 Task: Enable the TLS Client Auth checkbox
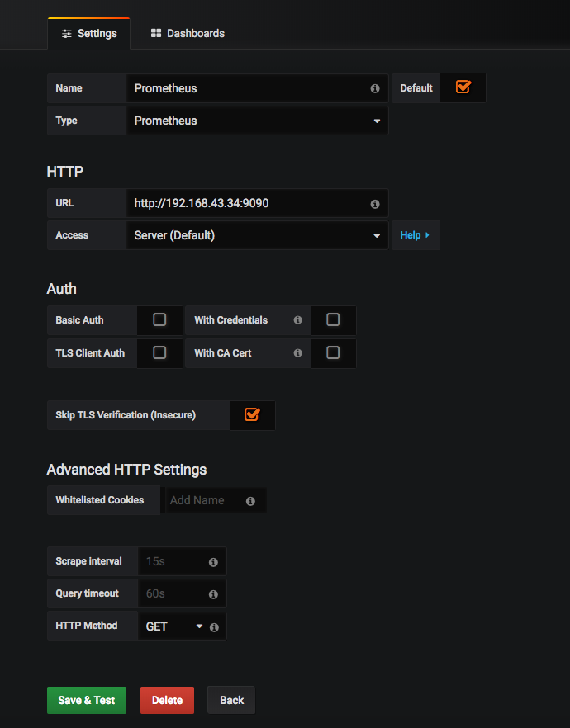pos(159,353)
